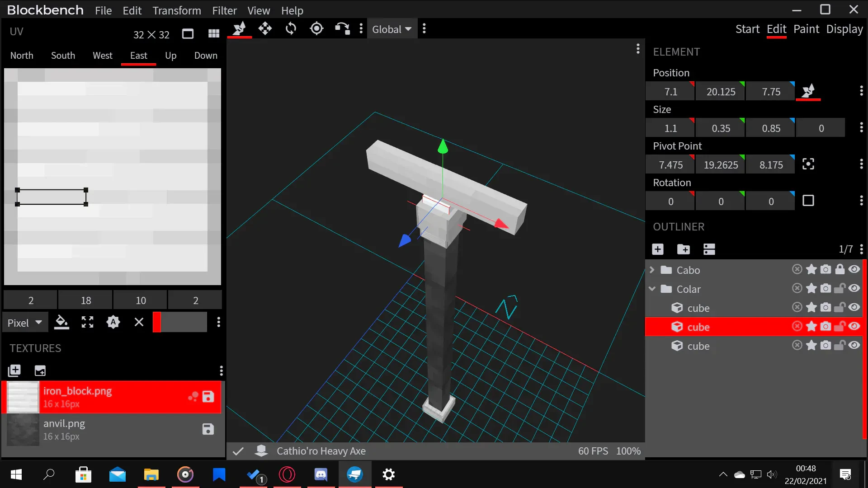This screenshot has width=868, height=488.
Task: Maximize UV to full face
Action: 87,322
